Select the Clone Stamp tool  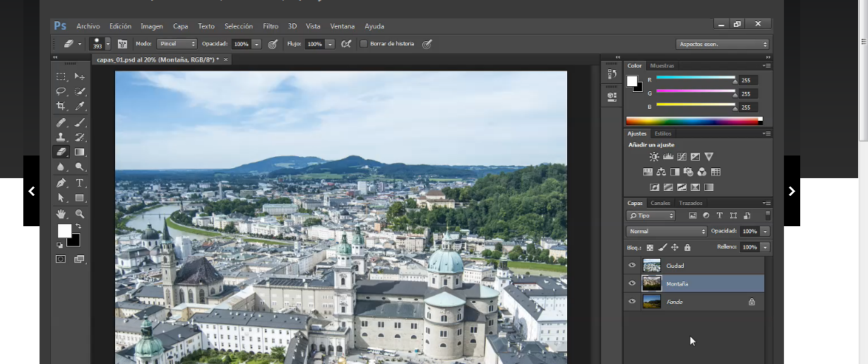point(61,137)
